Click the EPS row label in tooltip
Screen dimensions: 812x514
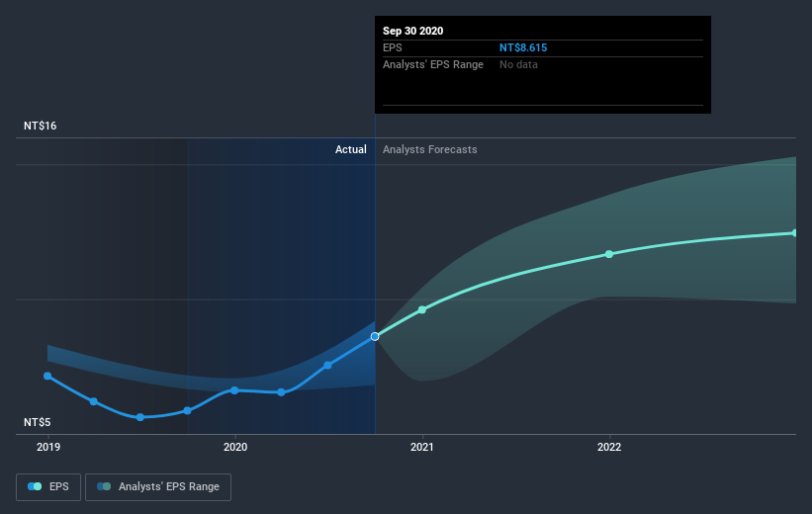[392, 47]
